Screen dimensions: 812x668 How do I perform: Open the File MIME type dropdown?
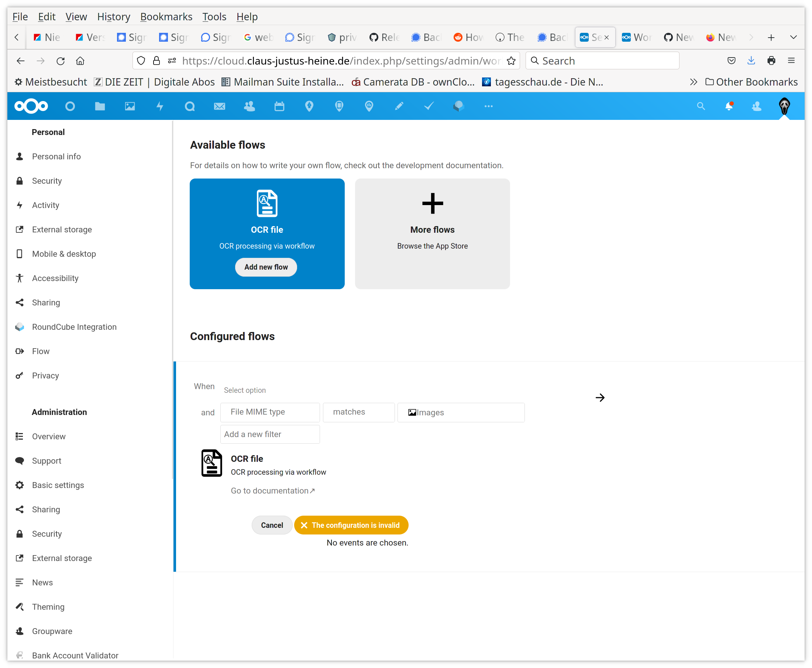pyautogui.click(x=270, y=412)
